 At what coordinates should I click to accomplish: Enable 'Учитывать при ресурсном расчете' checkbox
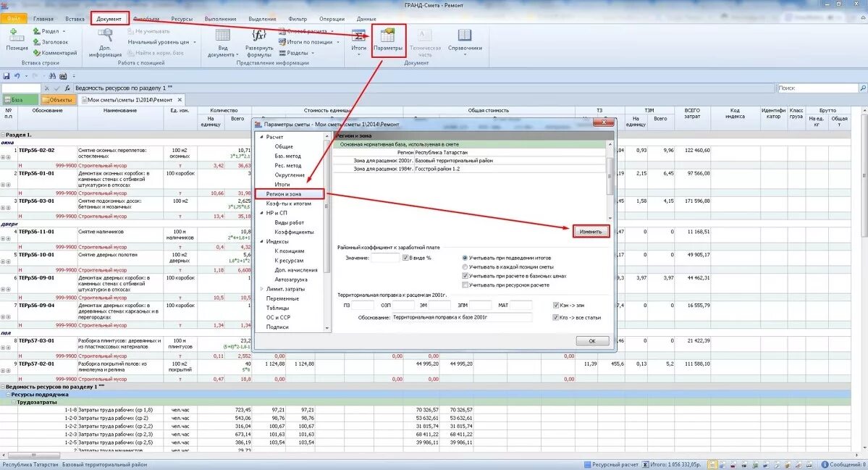point(465,285)
